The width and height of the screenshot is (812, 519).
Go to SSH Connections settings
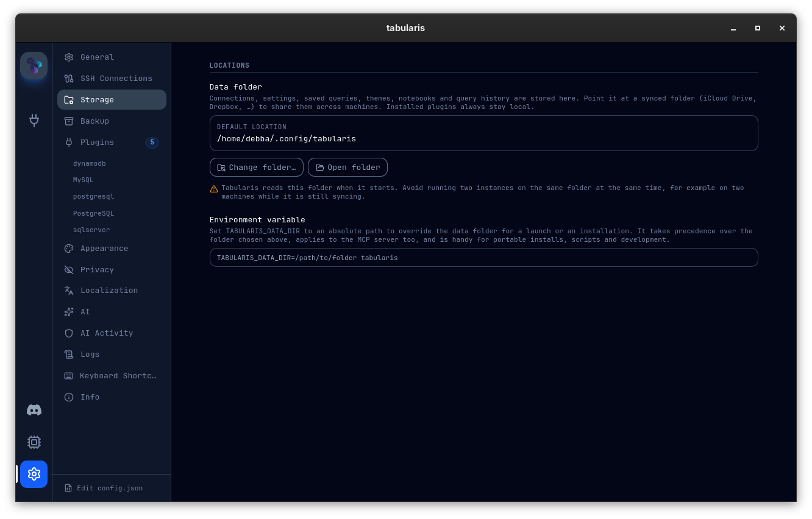point(112,79)
